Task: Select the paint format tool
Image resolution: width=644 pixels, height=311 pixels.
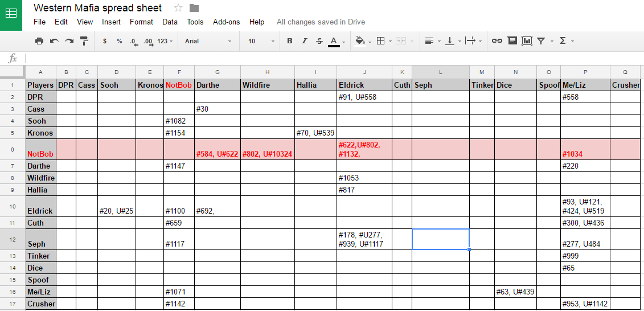Action: [84, 41]
